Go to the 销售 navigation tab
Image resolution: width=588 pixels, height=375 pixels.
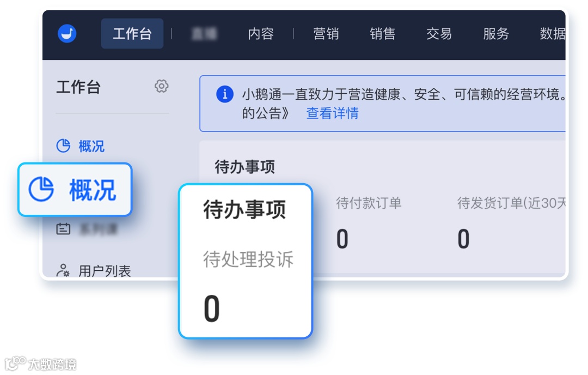(x=383, y=34)
